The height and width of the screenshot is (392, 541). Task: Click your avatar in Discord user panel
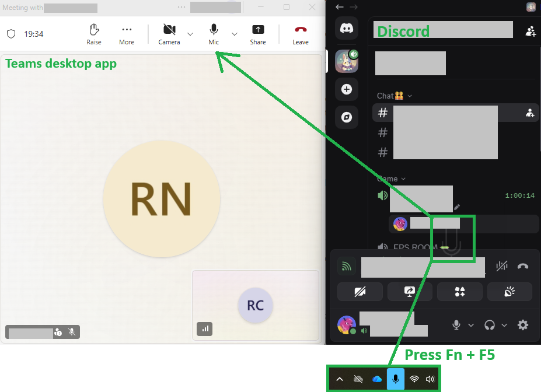pyautogui.click(x=347, y=325)
